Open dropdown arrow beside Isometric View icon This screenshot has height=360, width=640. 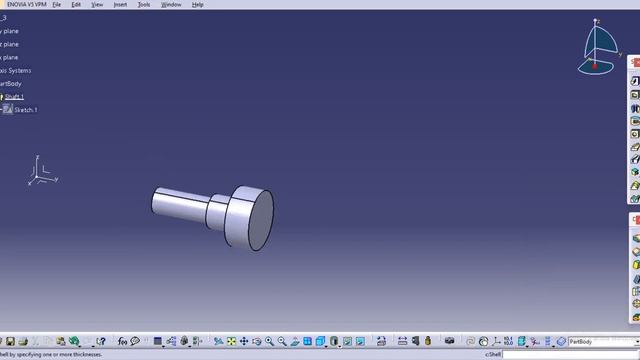click(326, 346)
